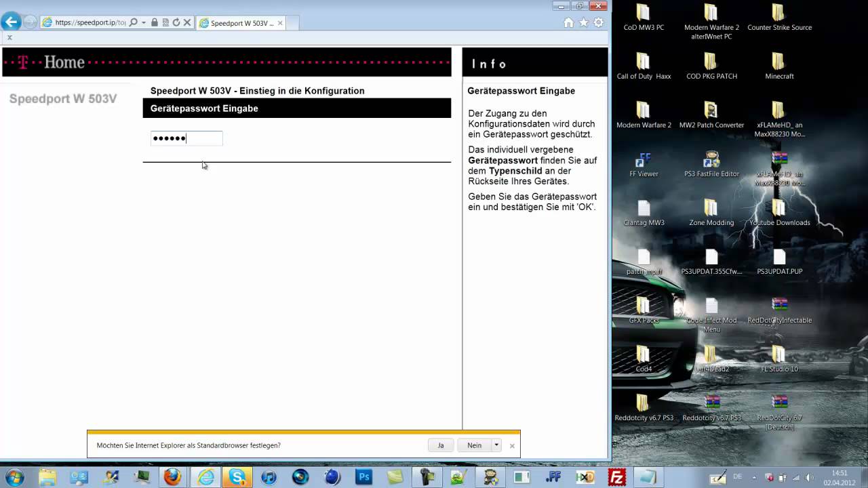868x488 pixels.
Task: Open iTunes from the taskbar
Action: click(269, 477)
